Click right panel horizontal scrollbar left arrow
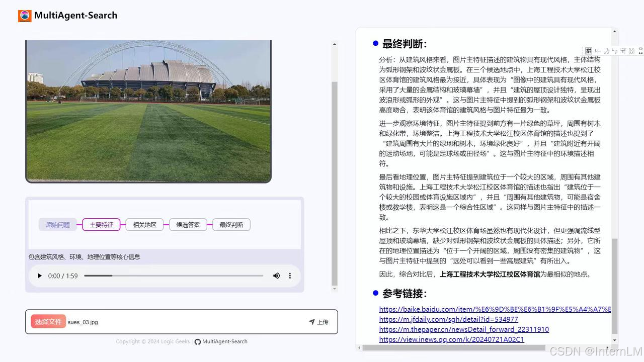The height and width of the screenshot is (362, 644). click(359, 348)
